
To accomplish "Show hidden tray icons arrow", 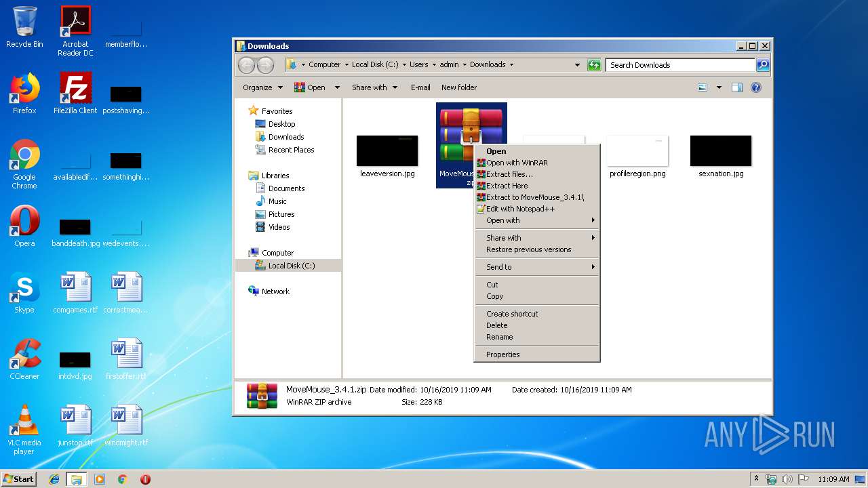I will (x=756, y=479).
